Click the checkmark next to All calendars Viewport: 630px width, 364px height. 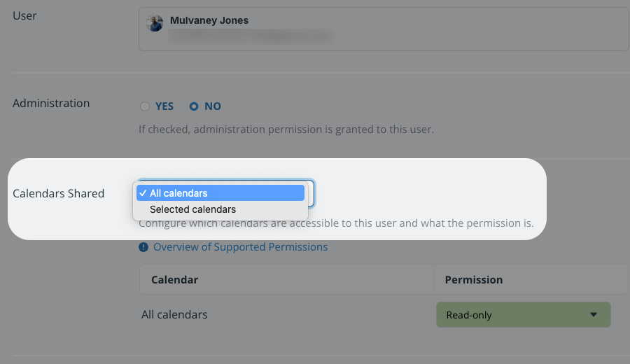(143, 193)
